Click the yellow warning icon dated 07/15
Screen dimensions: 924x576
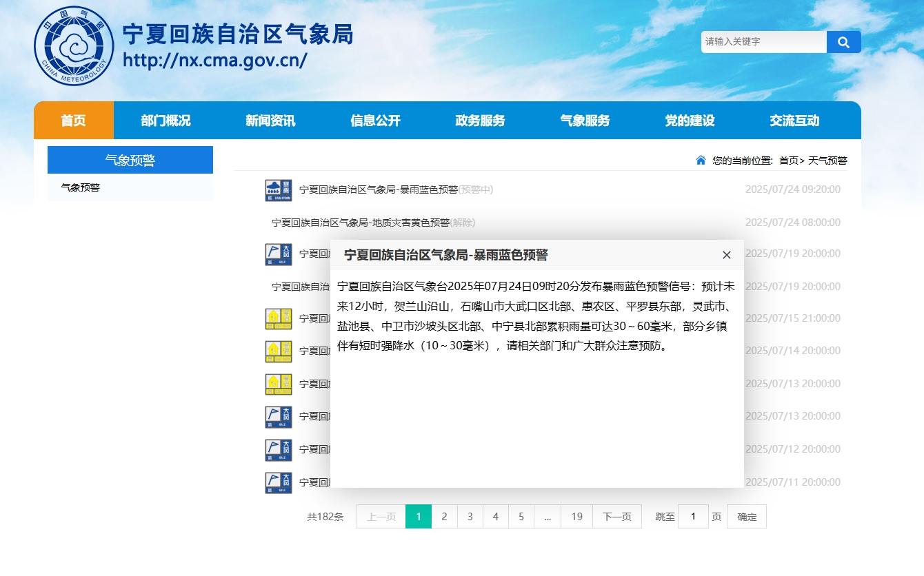coord(279,319)
